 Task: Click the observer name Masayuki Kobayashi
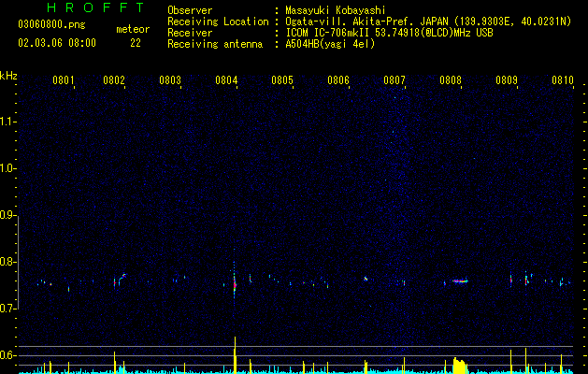pos(336,10)
